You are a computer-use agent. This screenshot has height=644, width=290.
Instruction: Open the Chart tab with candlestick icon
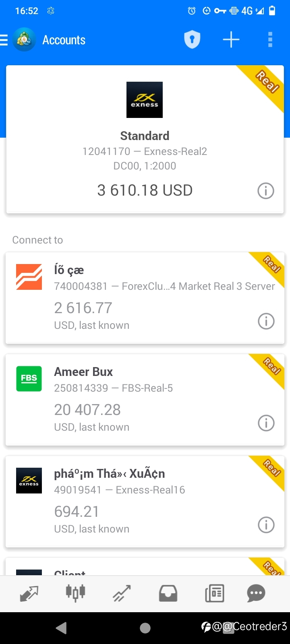coord(76,593)
